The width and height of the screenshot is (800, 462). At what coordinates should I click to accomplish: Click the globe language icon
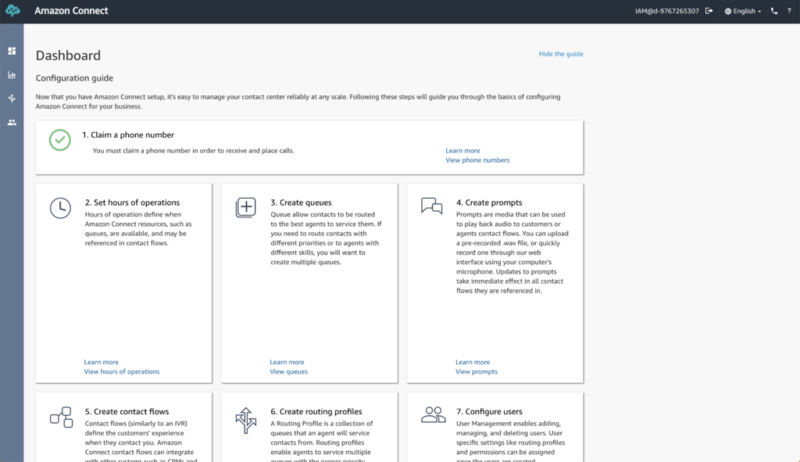pos(728,11)
